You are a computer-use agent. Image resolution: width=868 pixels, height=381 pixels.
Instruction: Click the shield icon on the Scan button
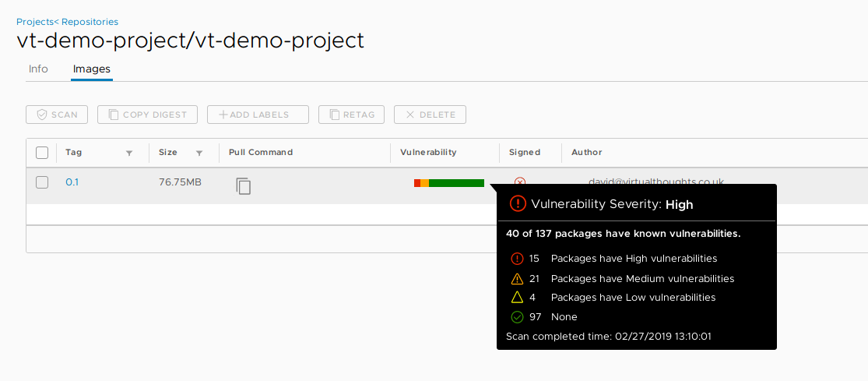(41, 115)
